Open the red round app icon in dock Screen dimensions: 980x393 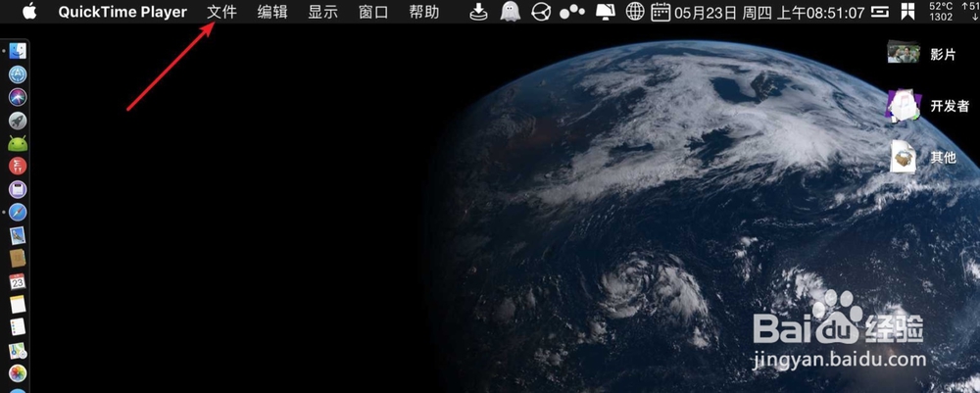click(18, 167)
